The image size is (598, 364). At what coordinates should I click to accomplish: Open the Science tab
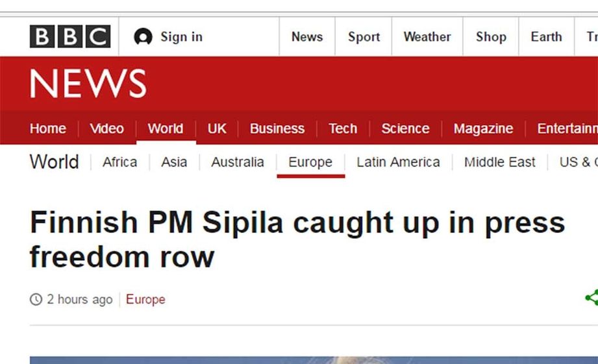[x=405, y=128]
